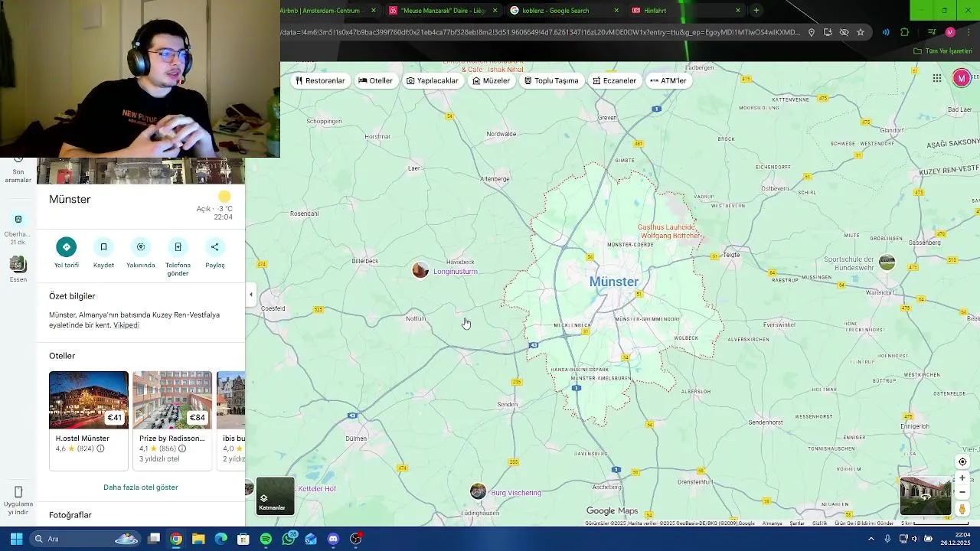Image resolution: width=980 pixels, height=551 pixels.
Task: Collapse the side panel with the arrow
Action: [x=250, y=295]
